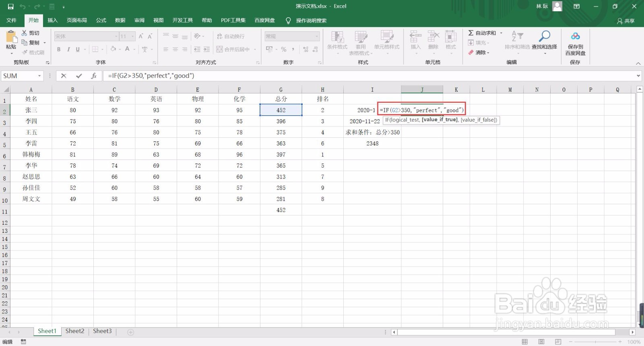The width and height of the screenshot is (644, 346).
Task: Click the Decrease Decimal icon
Action: [x=315, y=49]
